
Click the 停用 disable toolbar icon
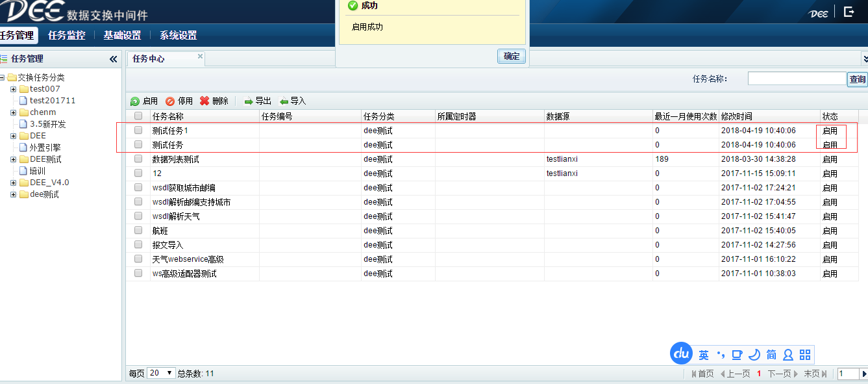[x=170, y=101]
